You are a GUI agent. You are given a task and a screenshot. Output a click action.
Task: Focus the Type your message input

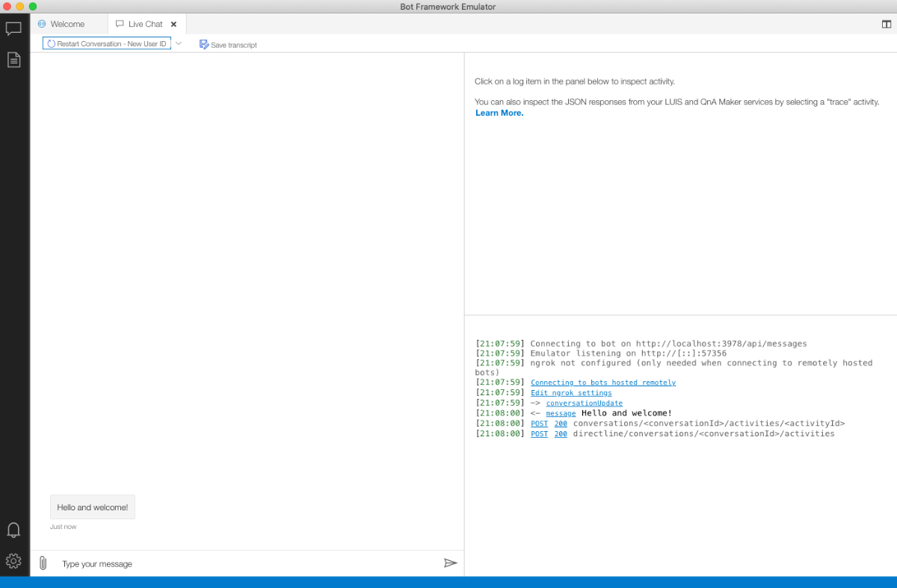coord(247,564)
